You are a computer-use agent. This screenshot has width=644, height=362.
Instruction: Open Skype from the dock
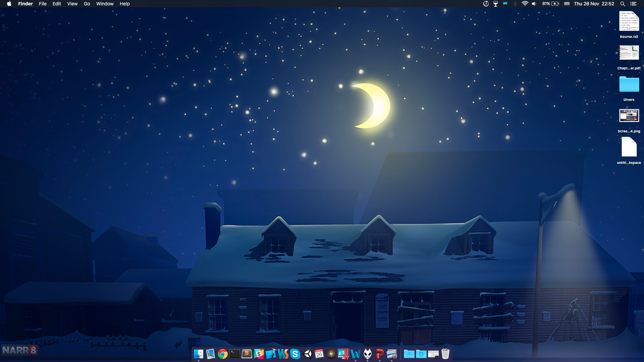click(295, 354)
